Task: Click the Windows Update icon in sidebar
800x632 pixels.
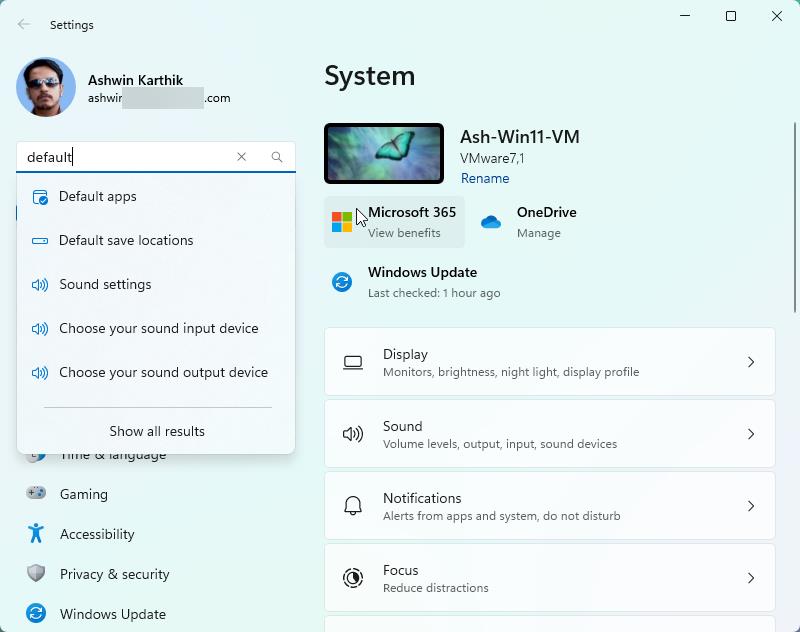Action: tap(37, 614)
